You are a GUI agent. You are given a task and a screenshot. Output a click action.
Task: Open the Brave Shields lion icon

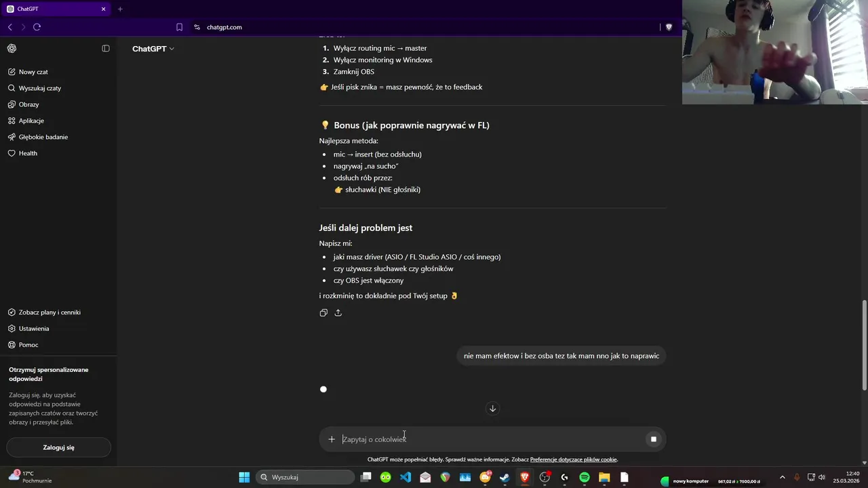[669, 27]
